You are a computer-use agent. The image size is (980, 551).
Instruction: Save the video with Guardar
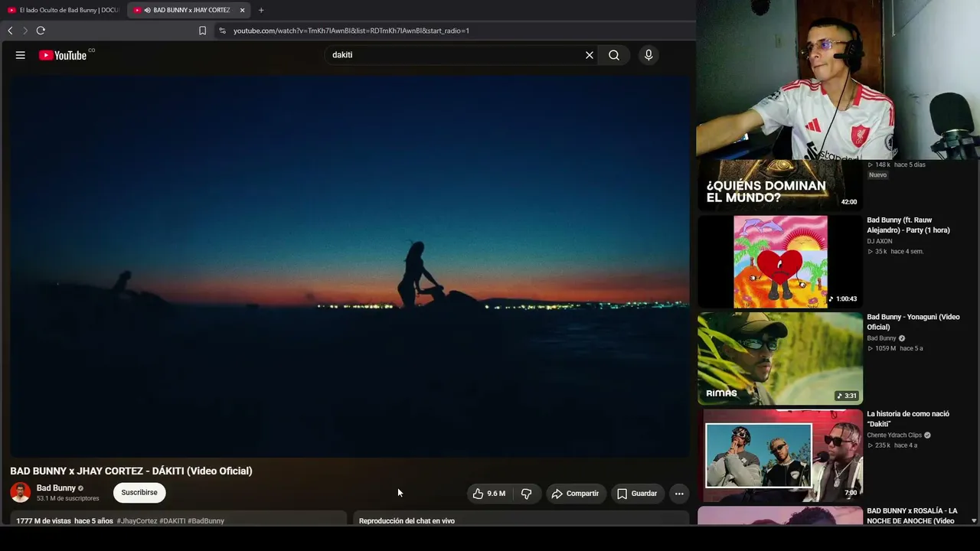[x=638, y=494]
